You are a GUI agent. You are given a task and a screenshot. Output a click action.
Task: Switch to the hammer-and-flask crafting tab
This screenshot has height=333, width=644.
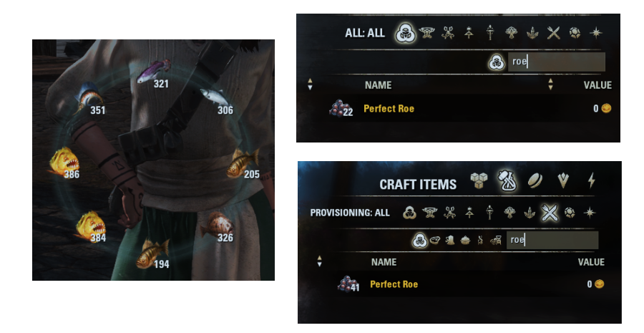click(x=507, y=180)
